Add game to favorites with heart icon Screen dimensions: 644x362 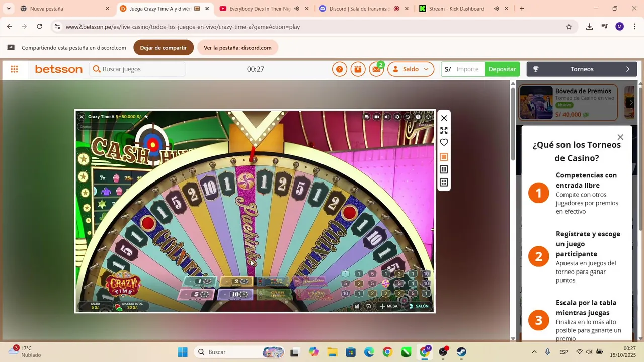(444, 143)
